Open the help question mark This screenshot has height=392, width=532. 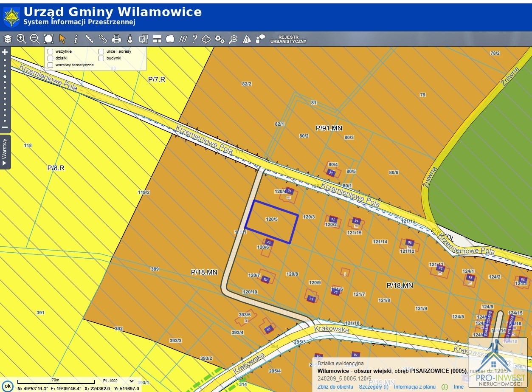pos(194,39)
